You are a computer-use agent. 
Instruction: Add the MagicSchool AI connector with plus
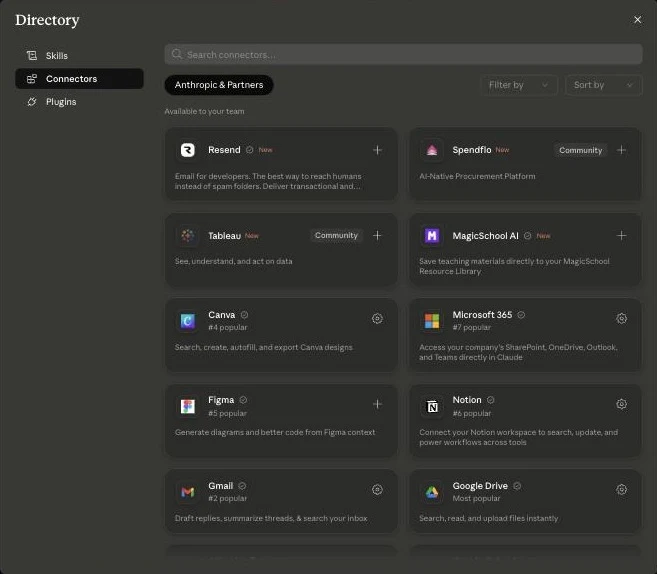click(621, 235)
